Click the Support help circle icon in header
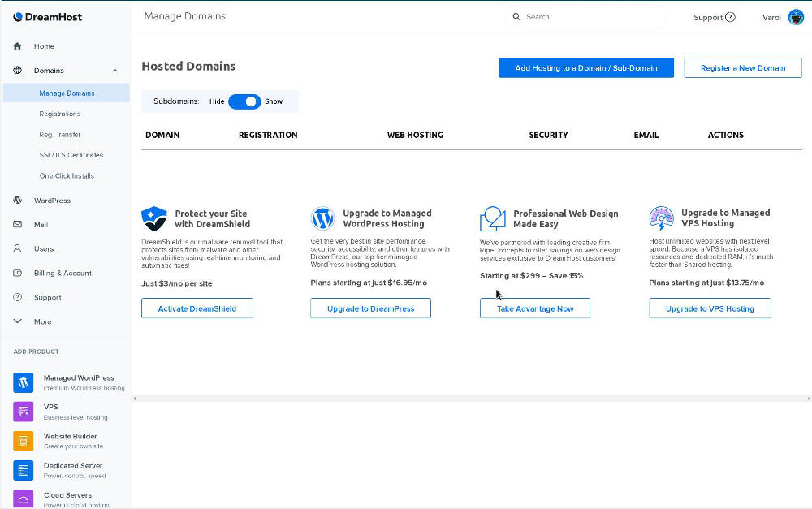The height and width of the screenshot is (509, 812). coord(730,17)
